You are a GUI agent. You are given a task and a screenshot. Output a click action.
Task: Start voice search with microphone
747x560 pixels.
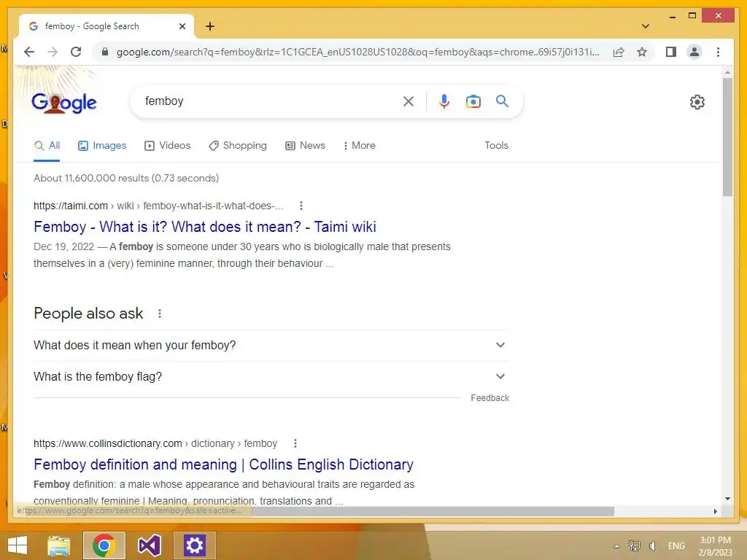coord(444,101)
